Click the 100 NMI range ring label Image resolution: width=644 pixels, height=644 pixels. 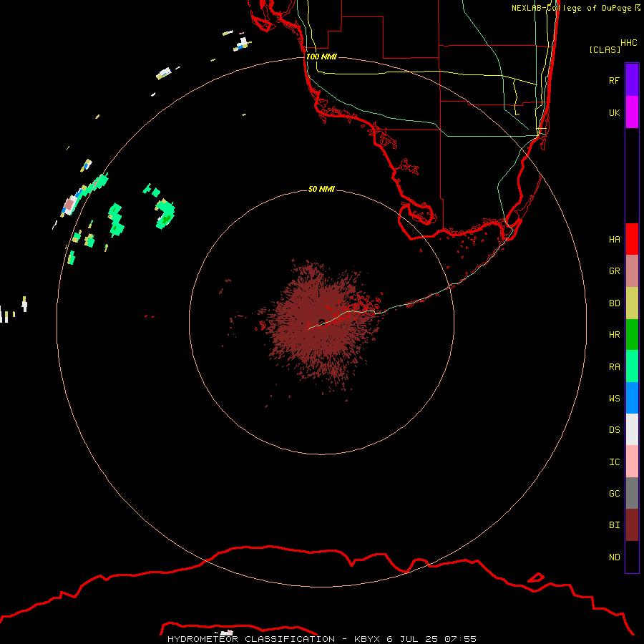[x=321, y=57]
